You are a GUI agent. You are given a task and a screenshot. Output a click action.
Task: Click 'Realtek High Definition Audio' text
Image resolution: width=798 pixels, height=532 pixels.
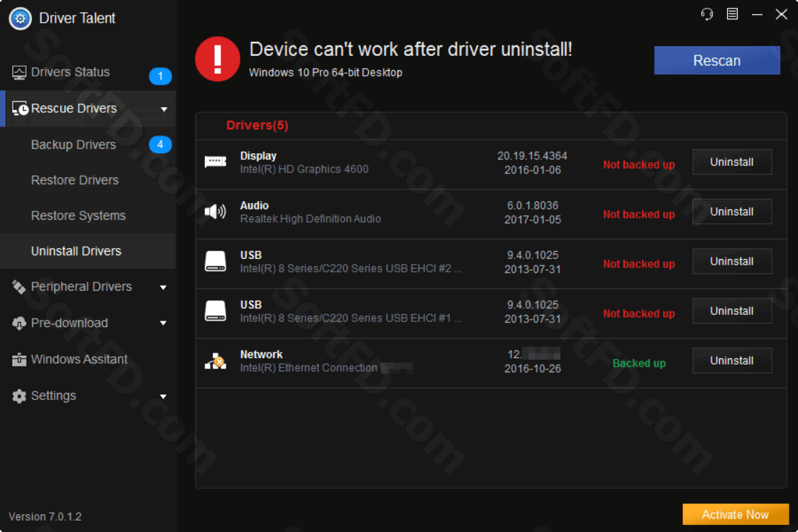click(311, 219)
